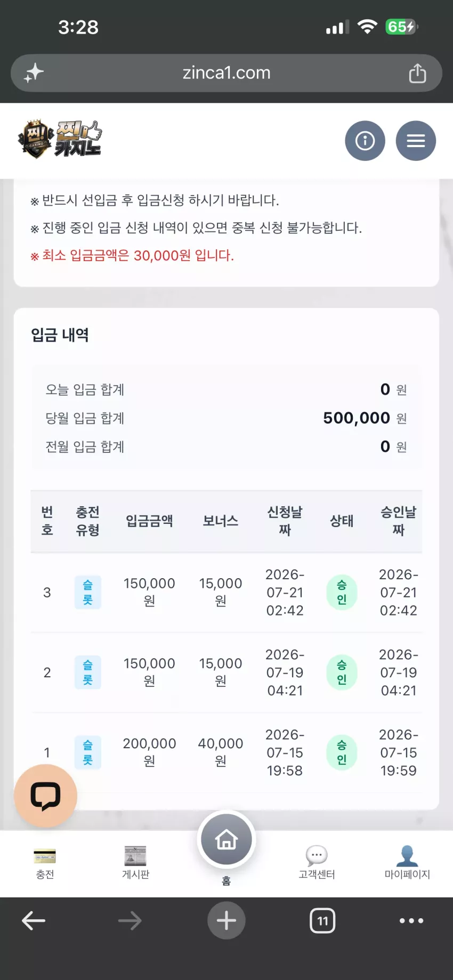453x980 pixels.
Task: Tap the 승인 badge in deposit row 1
Action: tap(342, 752)
